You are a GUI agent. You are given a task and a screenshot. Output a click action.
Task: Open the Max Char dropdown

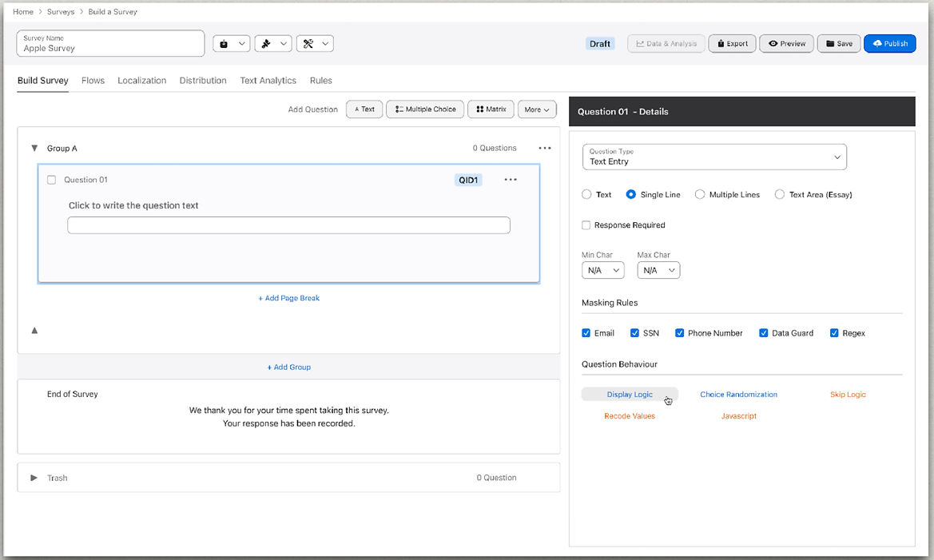pyautogui.click(x=658, y=271)
